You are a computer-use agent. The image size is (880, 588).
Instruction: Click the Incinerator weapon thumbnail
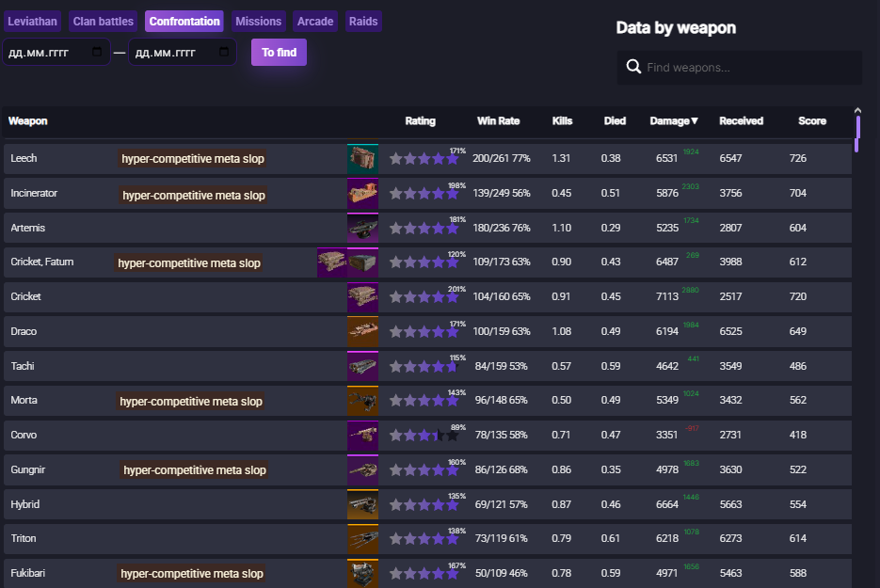pyautogui.click(x=362, y=194)
